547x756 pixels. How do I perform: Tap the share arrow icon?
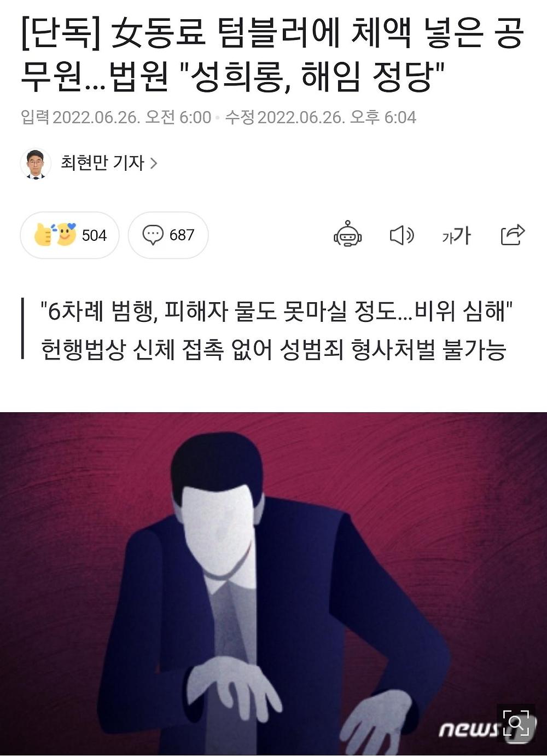(513, 234)
